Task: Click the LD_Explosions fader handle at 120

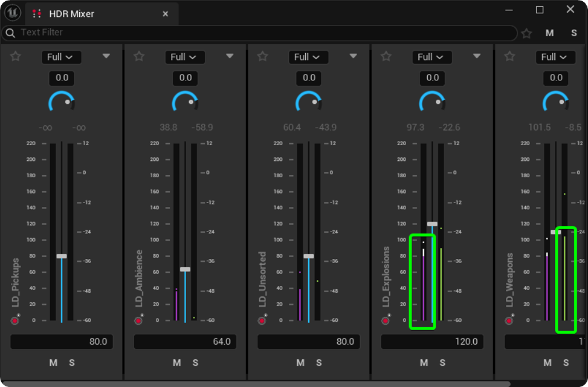Action: click(x=432, y=224)
